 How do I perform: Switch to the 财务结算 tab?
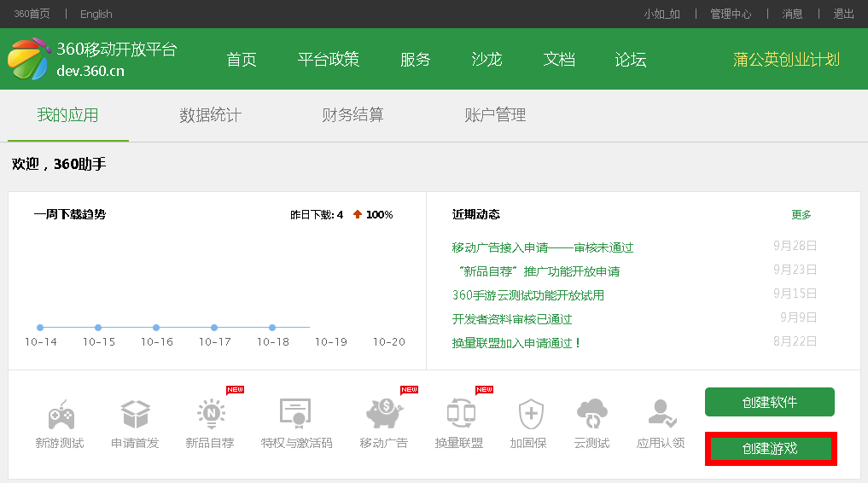pyautogui.click(x=352, y=115)
